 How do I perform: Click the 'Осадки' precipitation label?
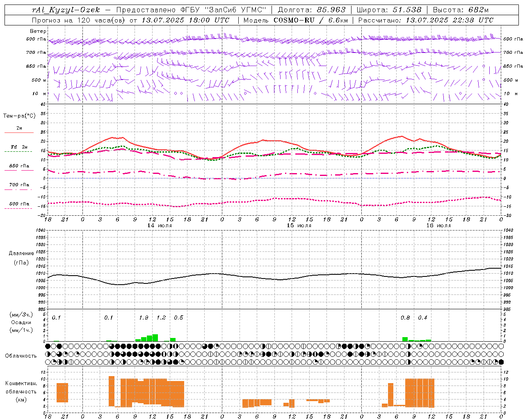pos(21,322)
